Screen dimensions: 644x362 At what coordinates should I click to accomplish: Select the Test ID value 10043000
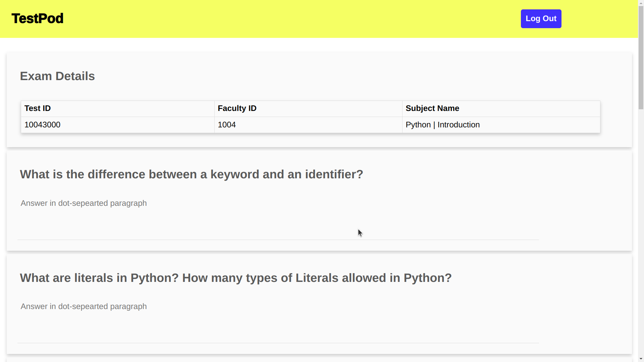[42, 125]
